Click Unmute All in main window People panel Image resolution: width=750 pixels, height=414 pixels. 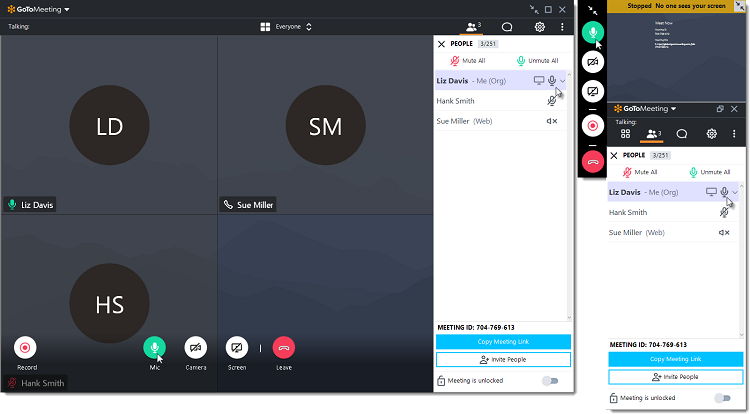[x=537, y=61]
